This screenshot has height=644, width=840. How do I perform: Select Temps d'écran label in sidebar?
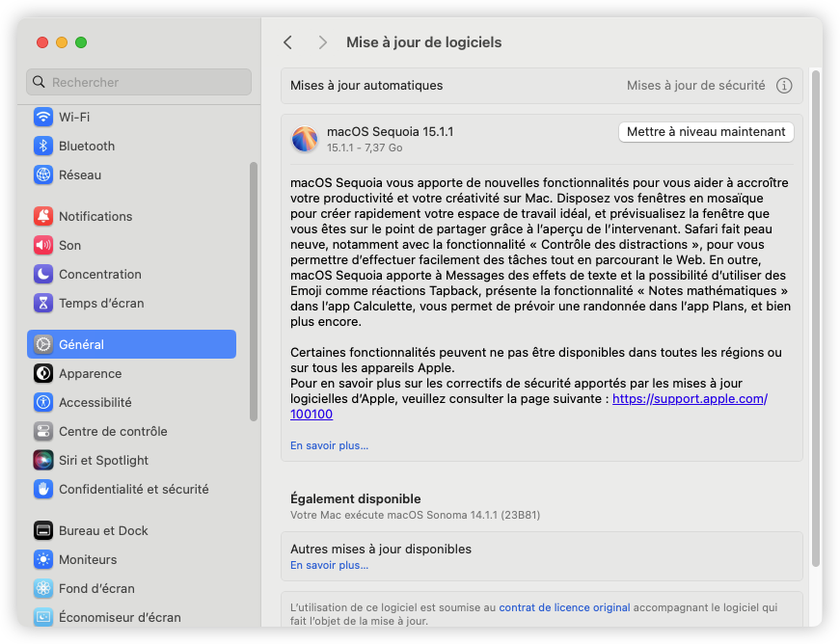[x=101, y=303]
